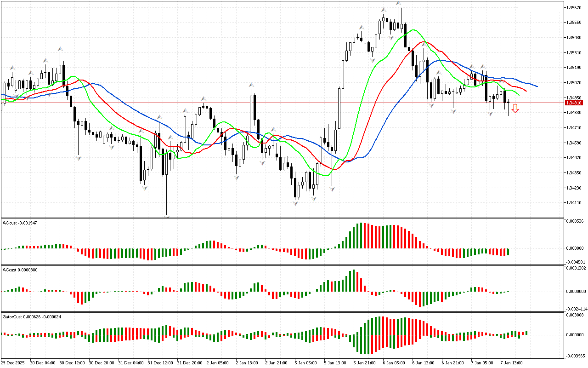Viewport: 588px width, 368px height.
Task: Select the down fractal below the lowest wick
Action: tap(167, 216)
